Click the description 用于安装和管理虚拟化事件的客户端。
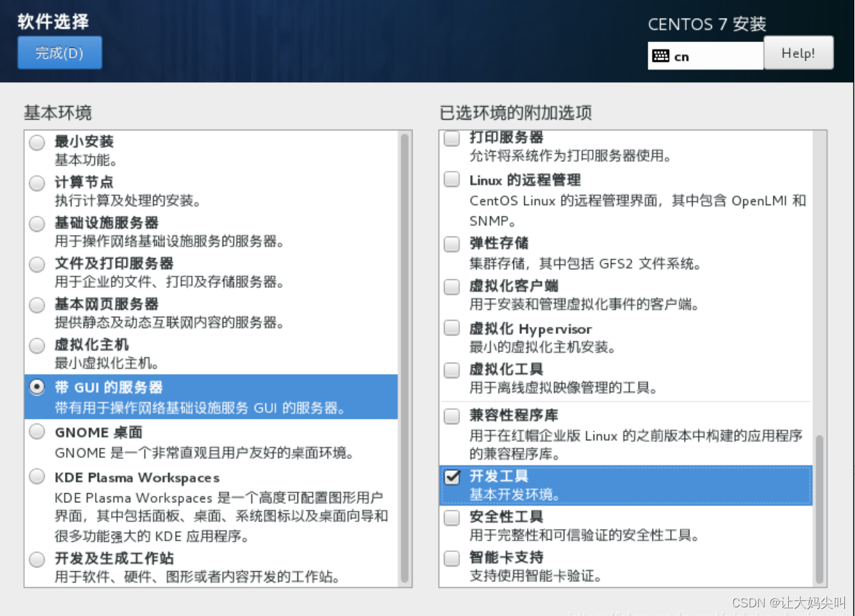This screenshot has width=855, height=616. pyautogui.click(x=584, y=305)
